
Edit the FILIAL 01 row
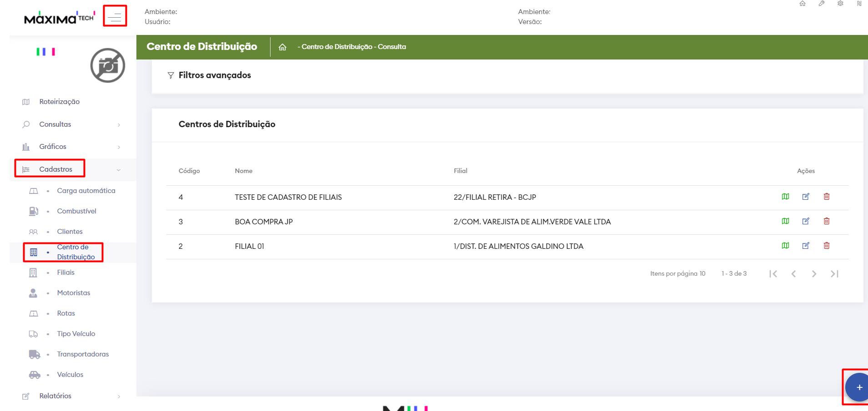point(806,246)
